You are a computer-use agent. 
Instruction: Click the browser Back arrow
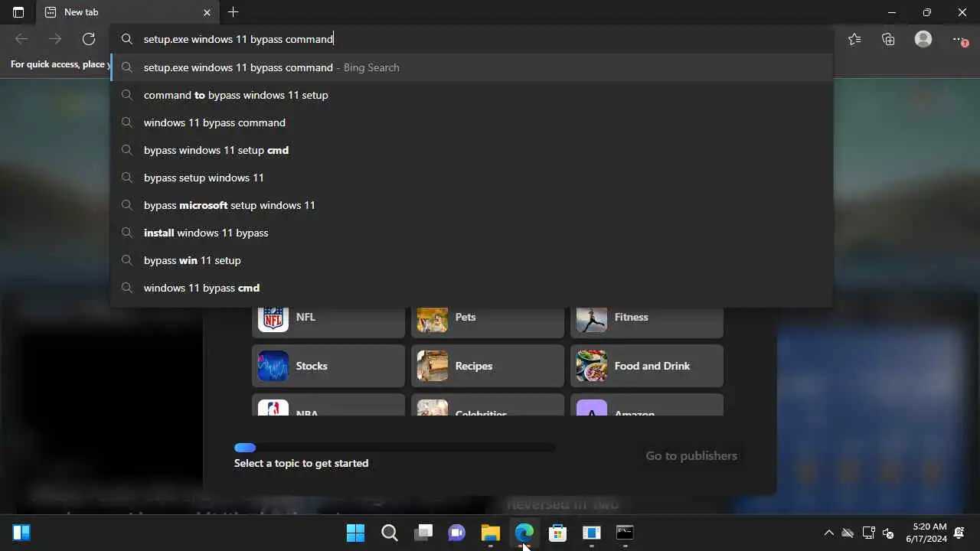coord(21,39)
